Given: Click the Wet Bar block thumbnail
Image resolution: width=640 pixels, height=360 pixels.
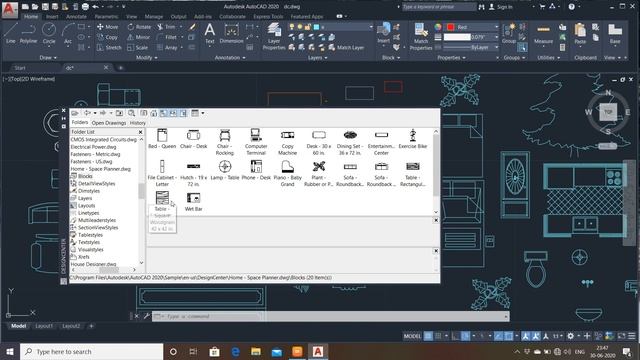Looking at the screenshot, I should (x=193, y=202).
